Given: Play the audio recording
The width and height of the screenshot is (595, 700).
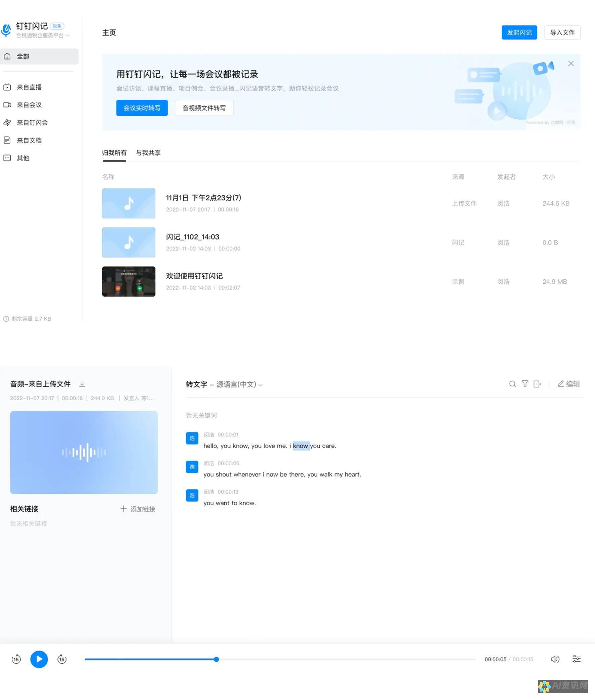Looking at the screenshot, I should tap(39, 659).
